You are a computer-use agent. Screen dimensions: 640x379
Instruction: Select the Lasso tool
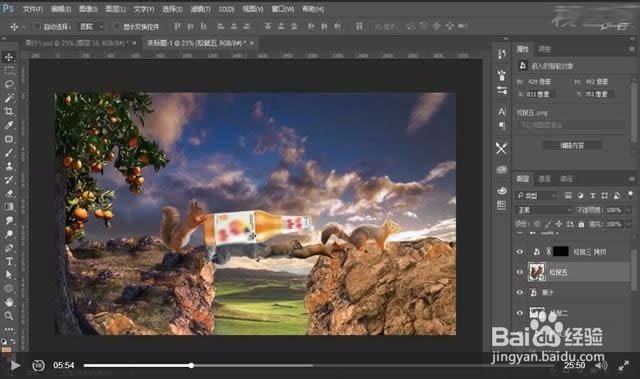click(9, 84)
